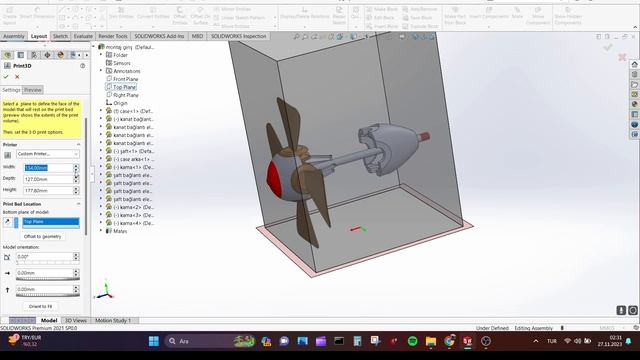640x360 pixels.
Task: Click the Offset to geometry button
Action: pos(42,237)
